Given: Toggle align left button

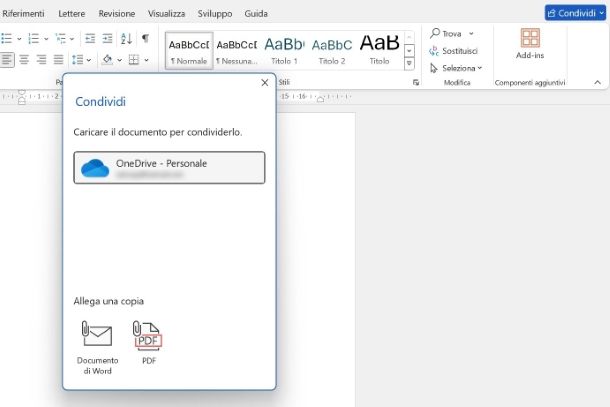Looking at the screenshot, I should (x=6, y=60).
